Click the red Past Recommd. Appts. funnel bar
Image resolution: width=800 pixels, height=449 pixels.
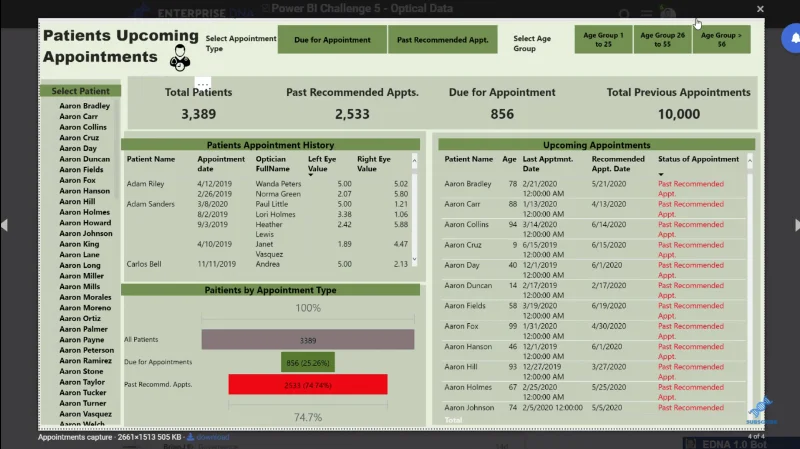click(308, 385)
